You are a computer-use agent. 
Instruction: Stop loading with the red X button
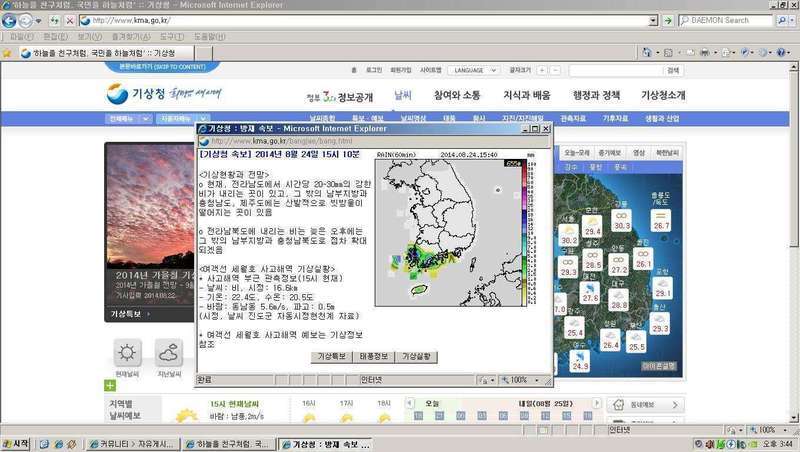pos(70,21)
